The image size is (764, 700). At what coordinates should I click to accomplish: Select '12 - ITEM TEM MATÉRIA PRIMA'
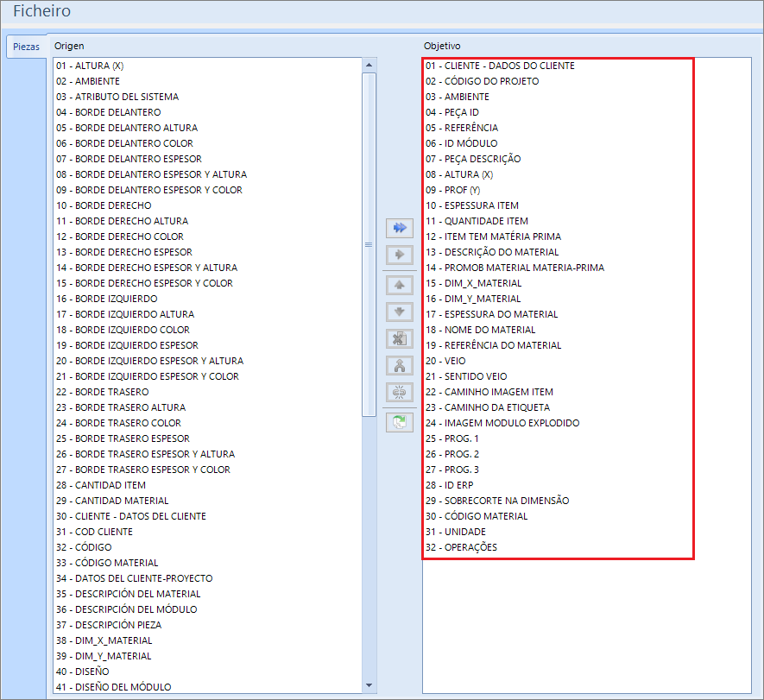pyautogui.click(x=494, y=236)
